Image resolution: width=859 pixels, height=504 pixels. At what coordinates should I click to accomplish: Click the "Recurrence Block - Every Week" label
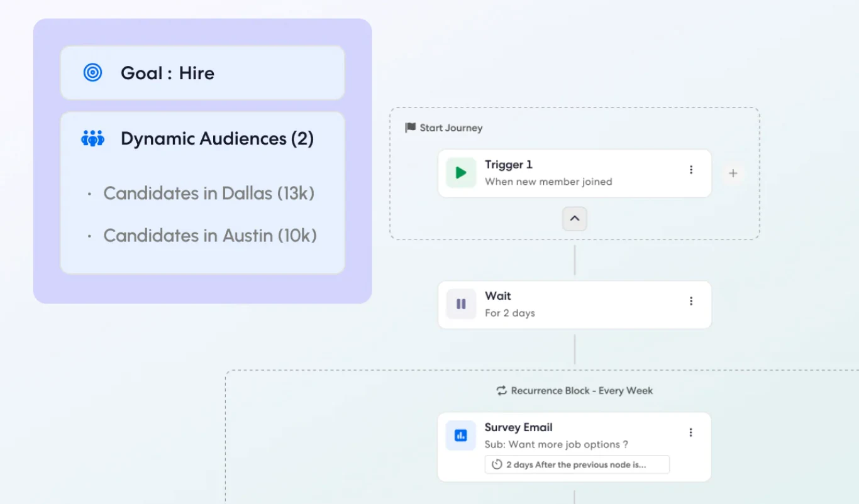(x=582, y=390)
